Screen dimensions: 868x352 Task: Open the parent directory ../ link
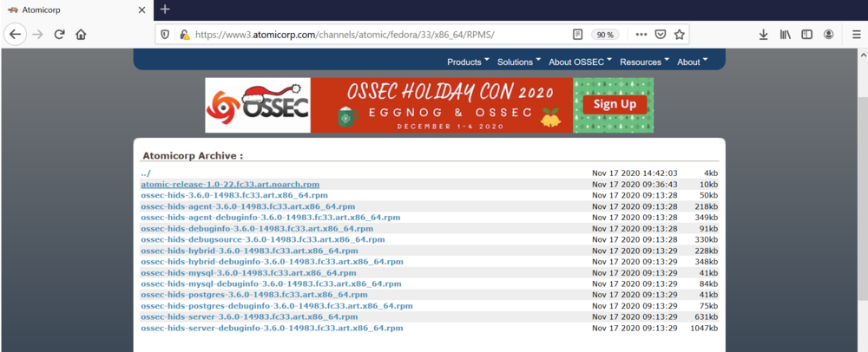pos(146,173)
